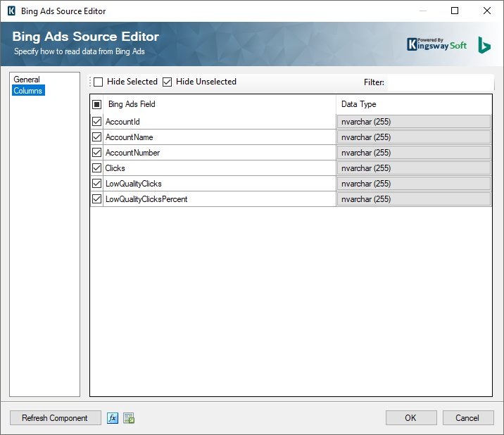504x435 pixels.
Task: Select the Columns page
Action: pos(28,91)
